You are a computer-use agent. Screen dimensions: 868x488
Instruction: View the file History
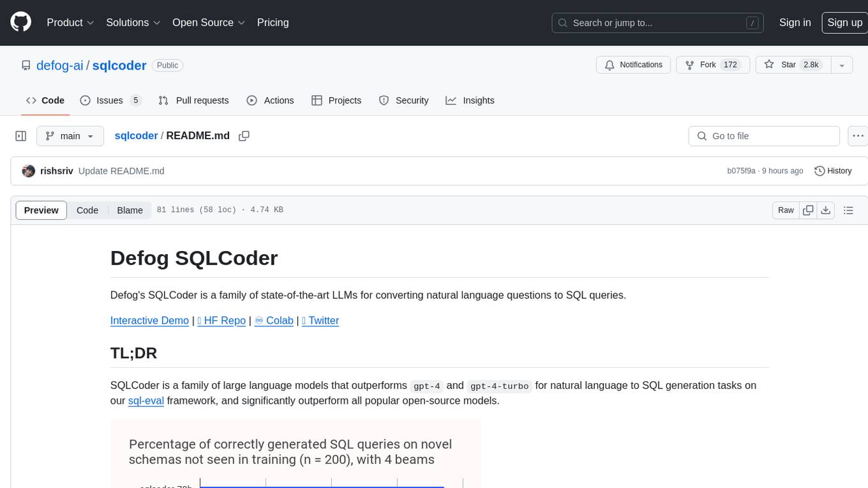pos(833,171)
